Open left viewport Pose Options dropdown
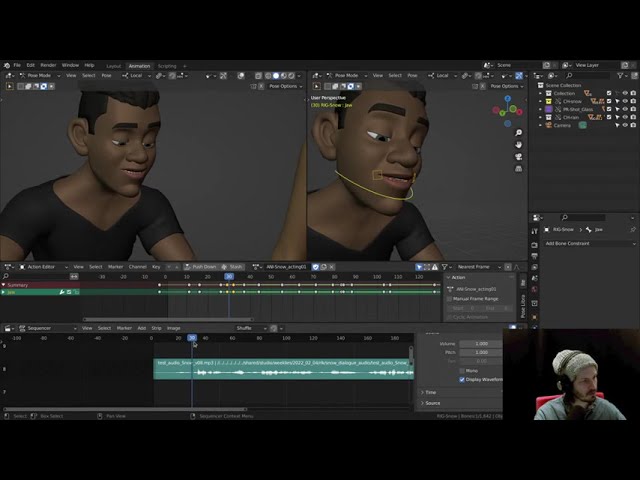Screen dimensions: 640x480 (286, 86)
